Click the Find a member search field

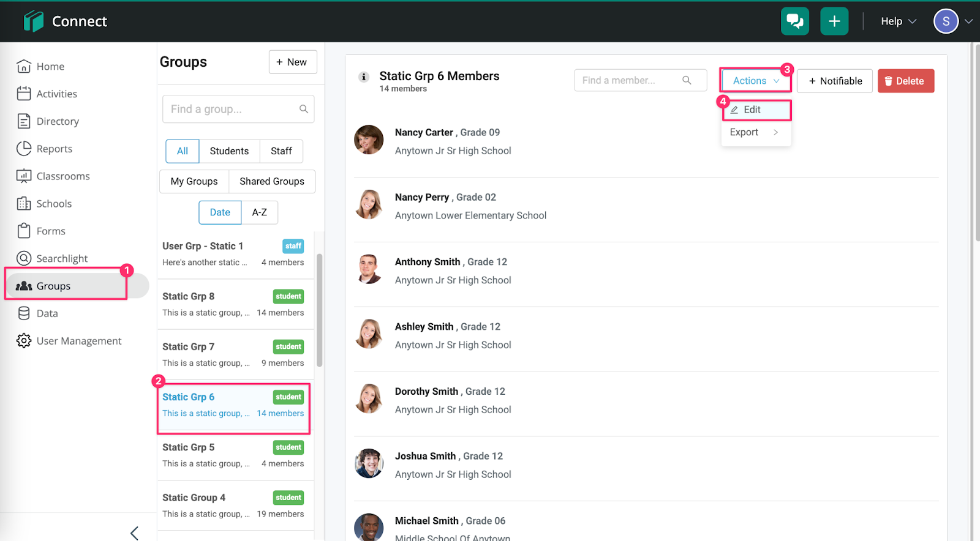point(630,80)
